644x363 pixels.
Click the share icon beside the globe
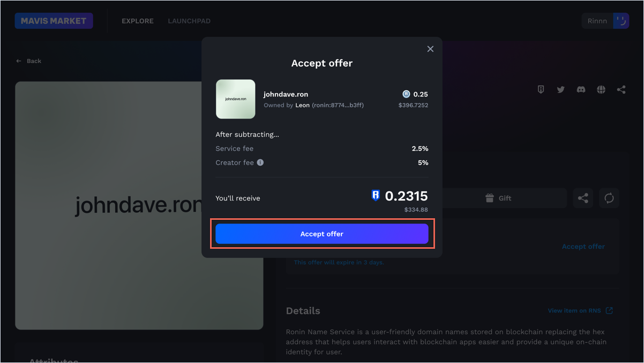(x=621, y=90)
